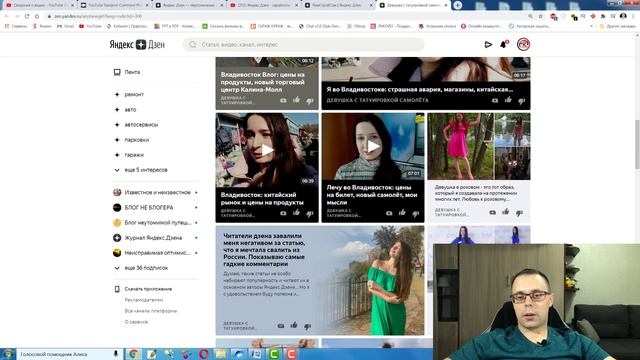Open comments on Девушка в розовом card
This screenshot has height=360, width=640.
coord(492,212)
